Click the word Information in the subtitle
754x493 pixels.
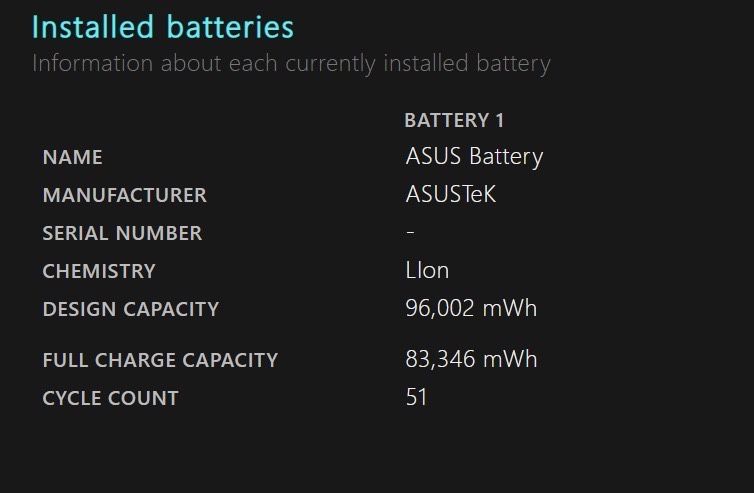(92, 63)
